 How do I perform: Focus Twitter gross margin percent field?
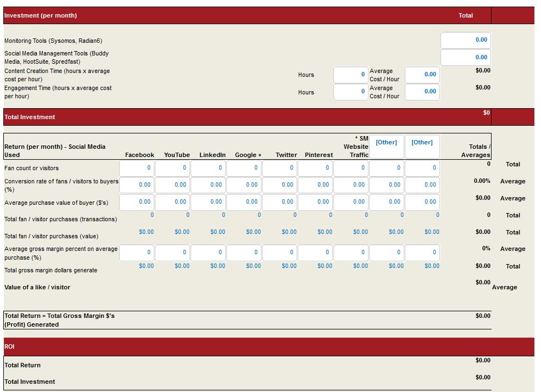(x=280, y=253)
